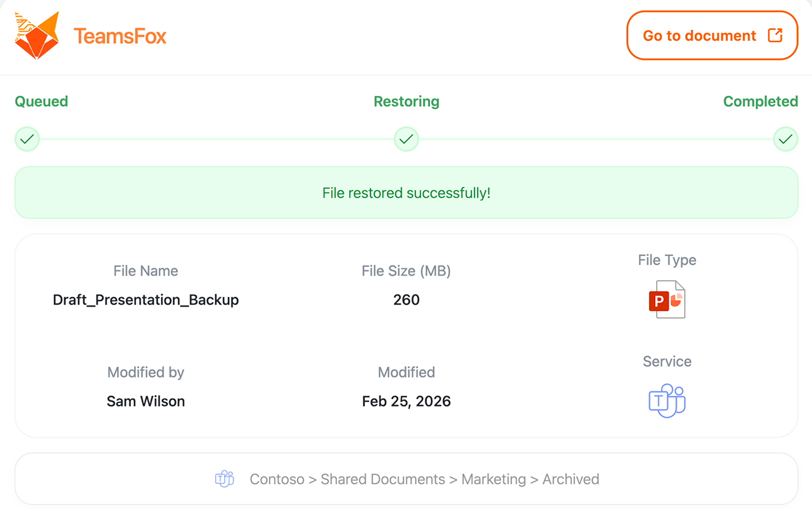Click the Completed step checkmark circle
Screen dimensions: 812x510
click(x=785, y=139)
